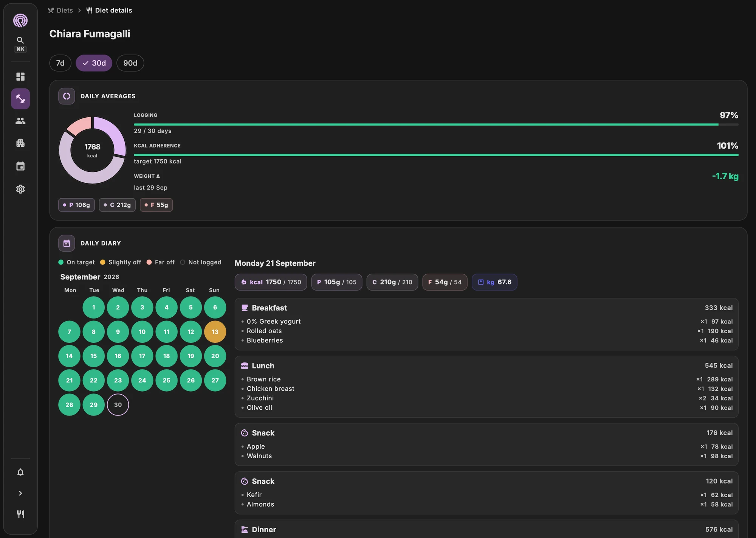Click the Walnuts entry
The width and height of the screenshot is (756, 538).
click(x=487, y=456)
